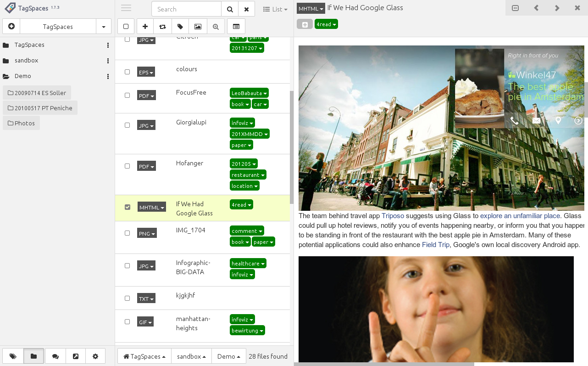Open options dots for TagSpaces folder
The width and height of the screenshot is (588, 366).
pyautogui.click(x=108, y=45)
